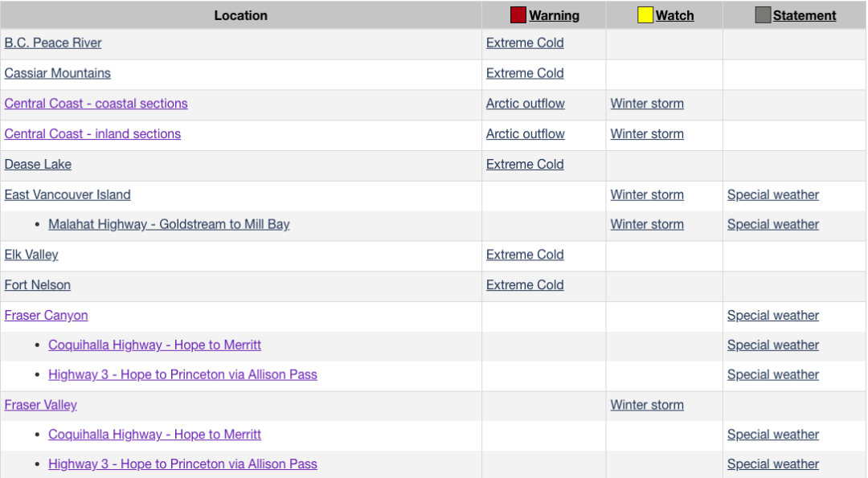Open Malahat Highway - Goldstream to Mill Bay
This screenshot has height=478, width=868.
coord(169,225)
